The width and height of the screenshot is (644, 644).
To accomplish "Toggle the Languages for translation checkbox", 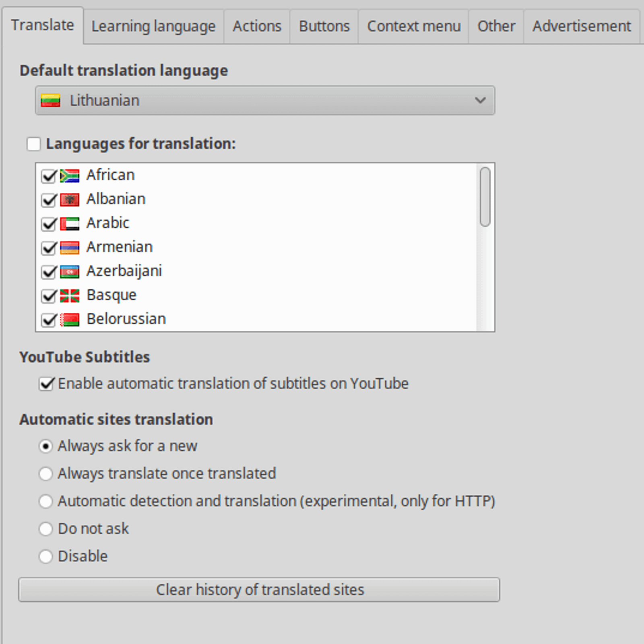I will pos(34,144).
